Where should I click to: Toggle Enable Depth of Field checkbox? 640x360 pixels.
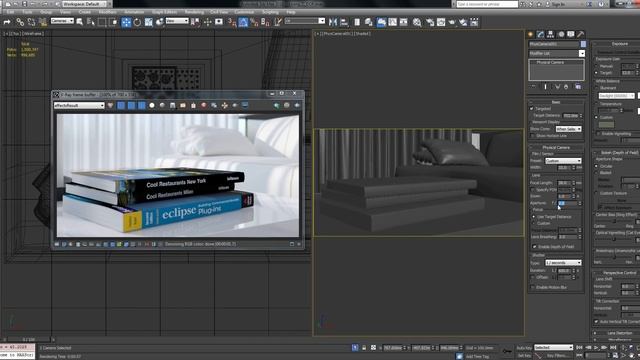(534, 247)
